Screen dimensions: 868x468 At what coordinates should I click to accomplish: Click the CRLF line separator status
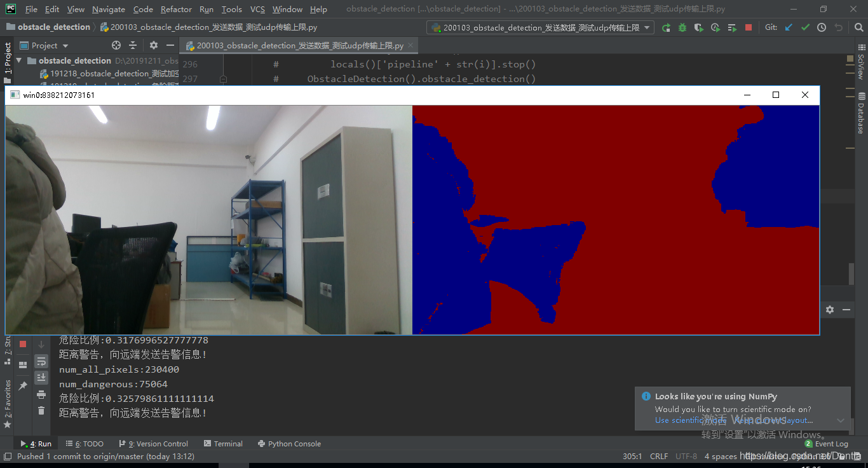coord(659,457)
